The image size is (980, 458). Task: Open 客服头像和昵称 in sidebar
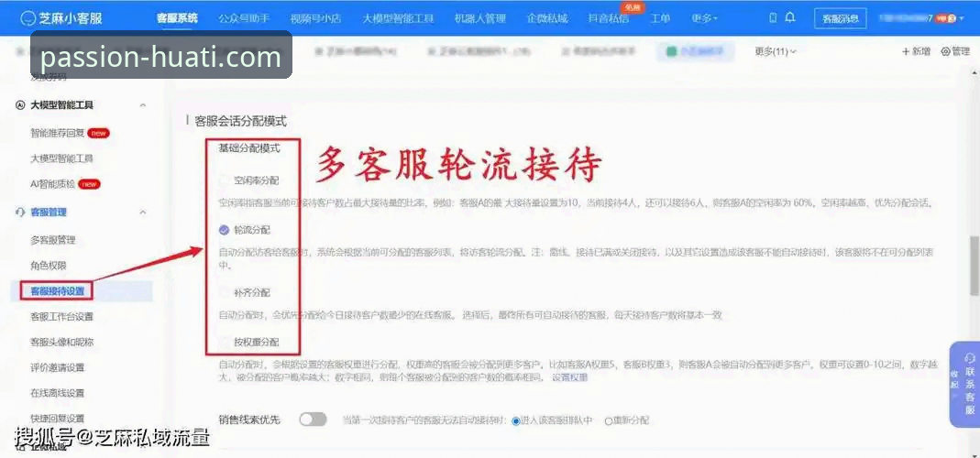(x=61, y=343)
